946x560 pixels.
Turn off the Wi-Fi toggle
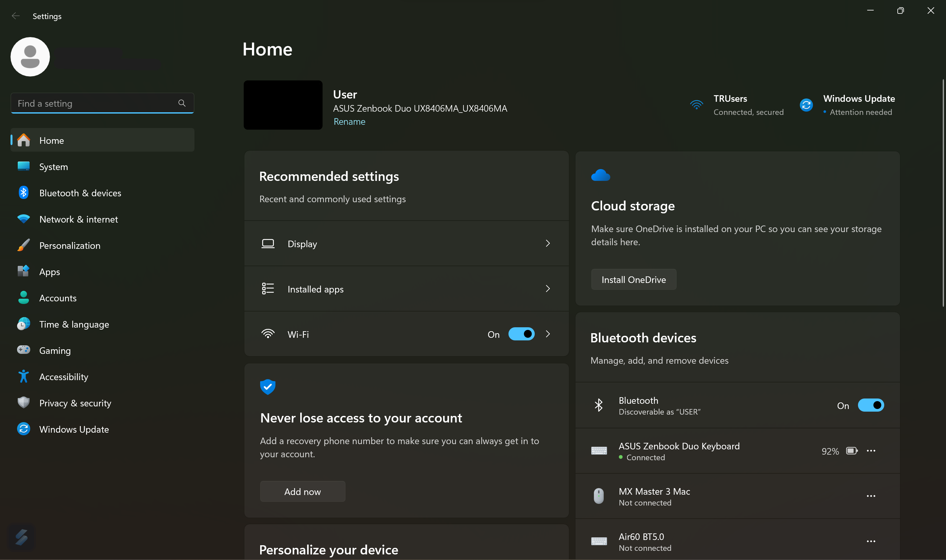point(521,334)
